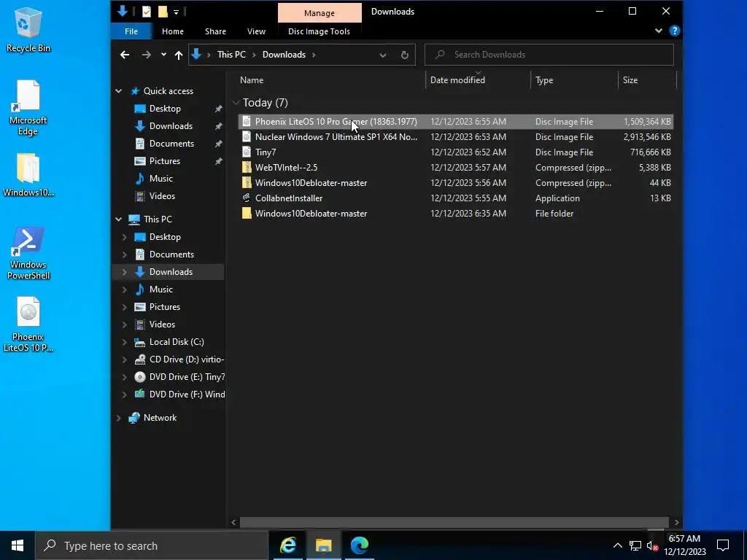Image resolution: width=747 pixels, height=560 pixels.
Task: Refresh the Downloads folder
Action: coord(404,55)
